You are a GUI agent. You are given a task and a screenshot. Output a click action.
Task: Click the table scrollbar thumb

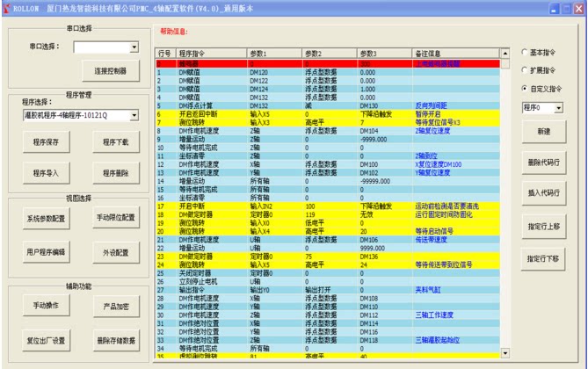(x=505, y=63)
